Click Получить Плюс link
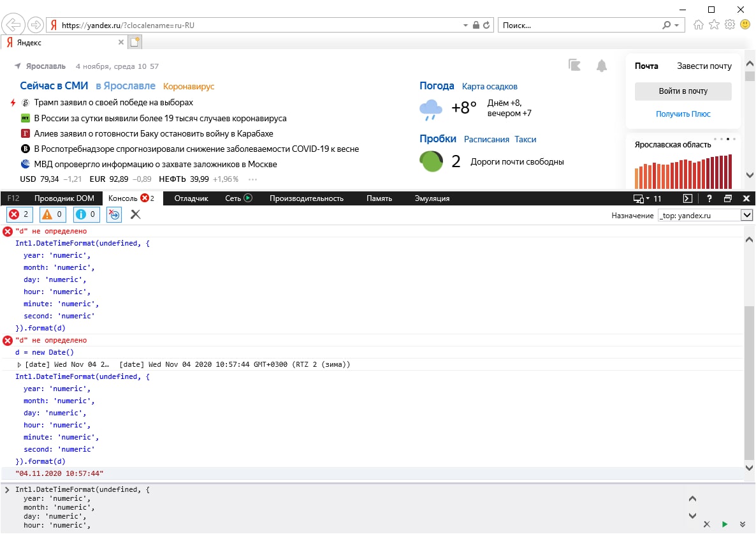756x534 pixels. 683,114
